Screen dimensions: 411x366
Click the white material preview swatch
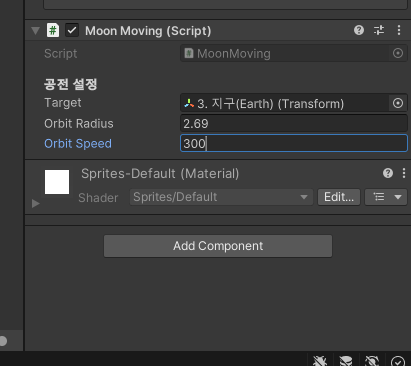click(x=57, y=182)
